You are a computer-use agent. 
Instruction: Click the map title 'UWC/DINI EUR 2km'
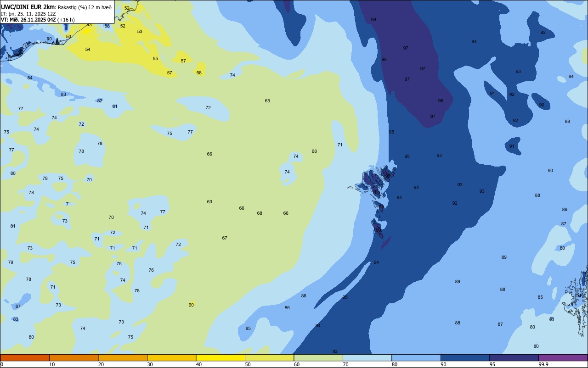28,7
